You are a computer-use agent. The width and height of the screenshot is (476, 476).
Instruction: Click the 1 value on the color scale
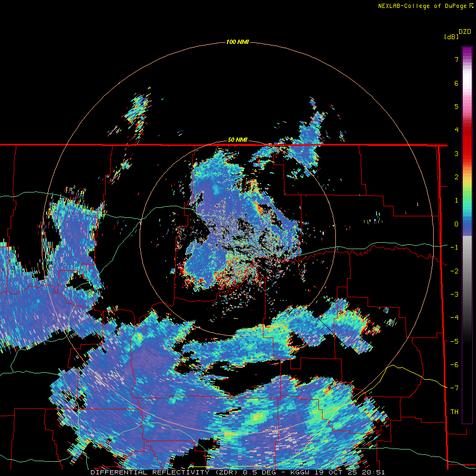coord(456,200)
